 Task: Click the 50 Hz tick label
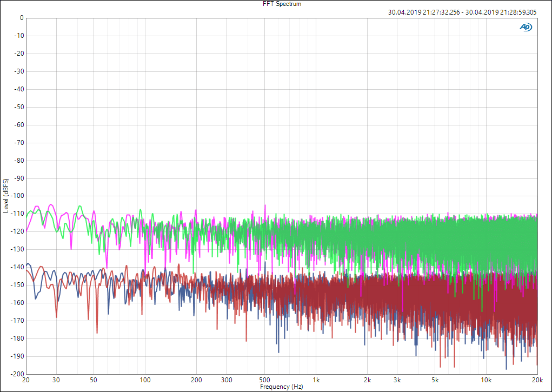pos(94,380)
